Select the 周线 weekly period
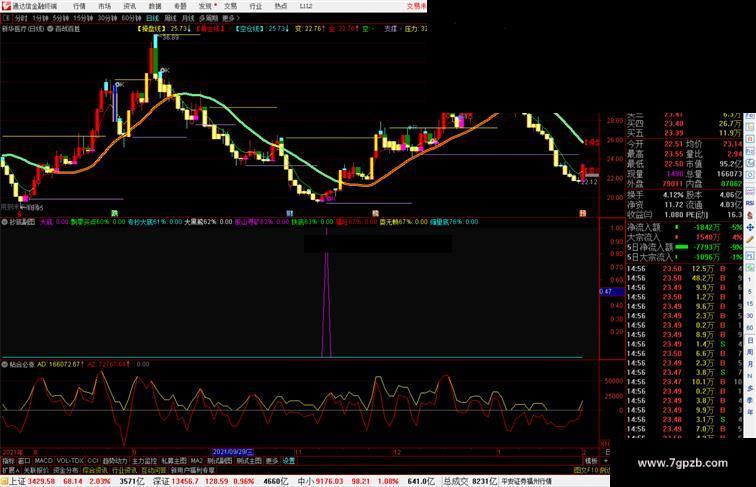756x487 pixels. [x=171, y=18]
